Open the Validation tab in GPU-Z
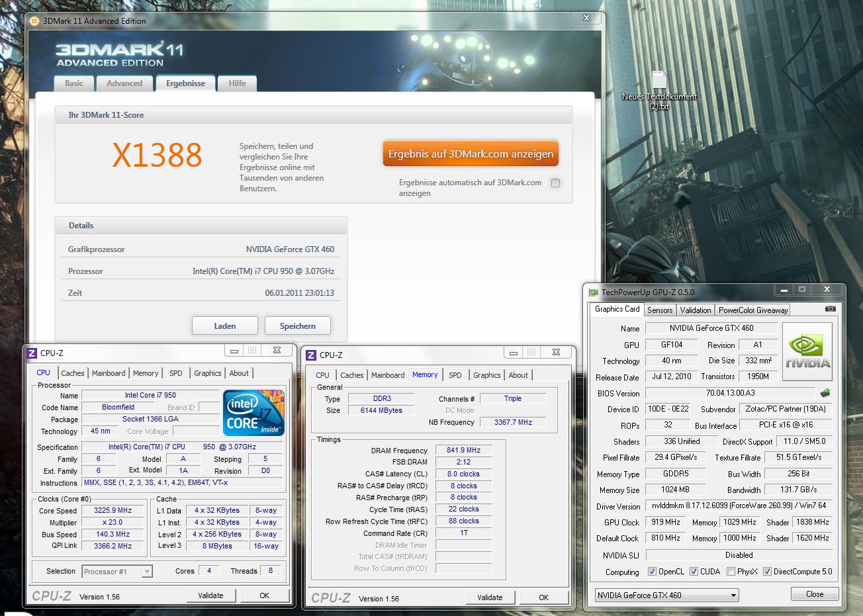863x616 pixels. click(696, 310)
